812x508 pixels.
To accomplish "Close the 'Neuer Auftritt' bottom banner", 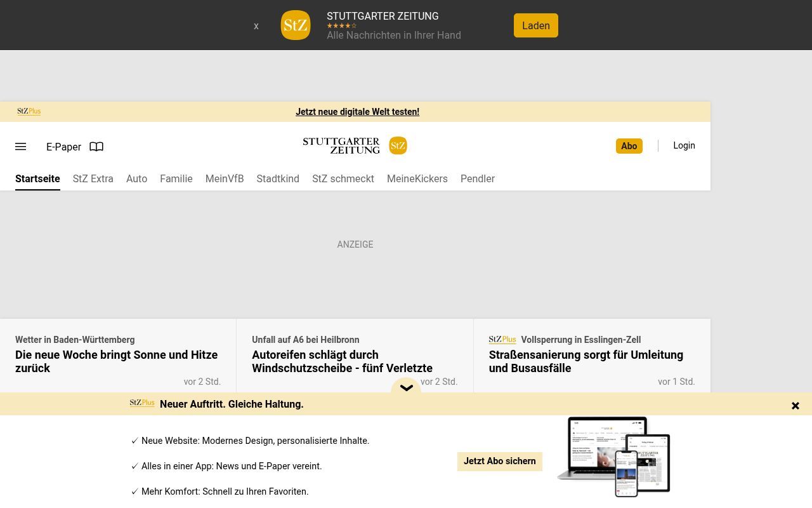I will pyautogui.click(x=796, y=406).
